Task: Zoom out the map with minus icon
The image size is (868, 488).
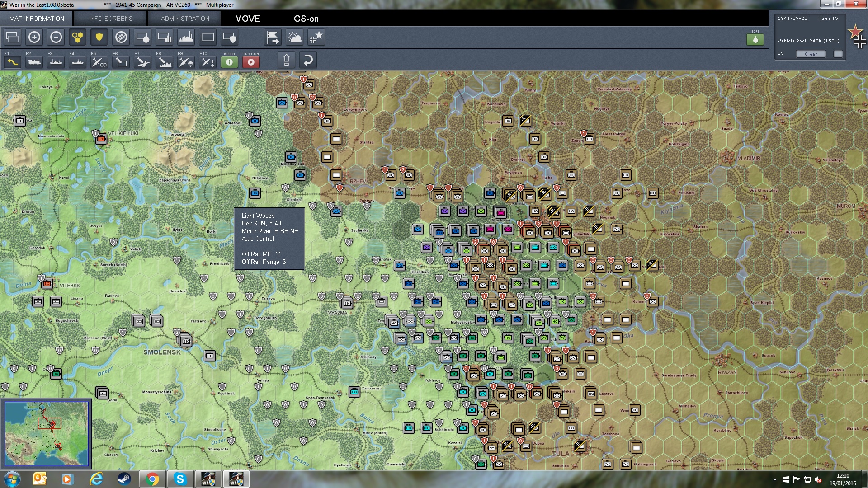Action: (x=56, y=37)
